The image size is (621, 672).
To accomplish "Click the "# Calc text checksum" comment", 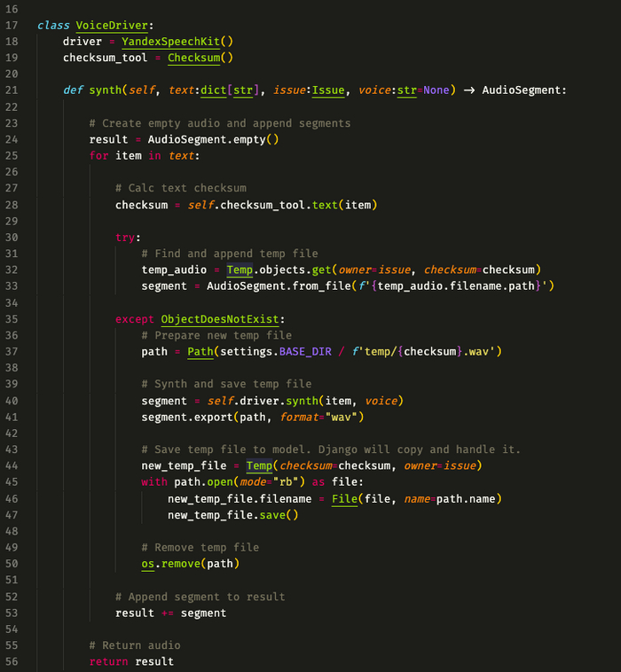I will [180, 188].
